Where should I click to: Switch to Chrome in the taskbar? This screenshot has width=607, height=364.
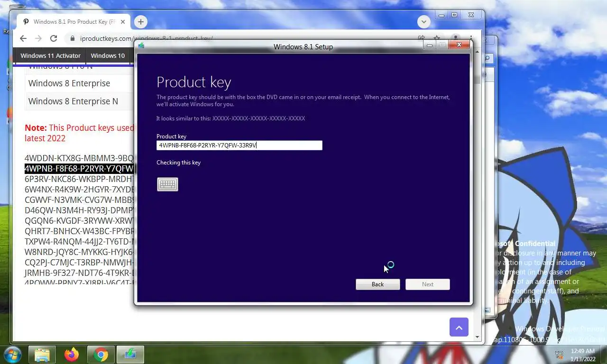pyautogui.click(x=101, y=355)
